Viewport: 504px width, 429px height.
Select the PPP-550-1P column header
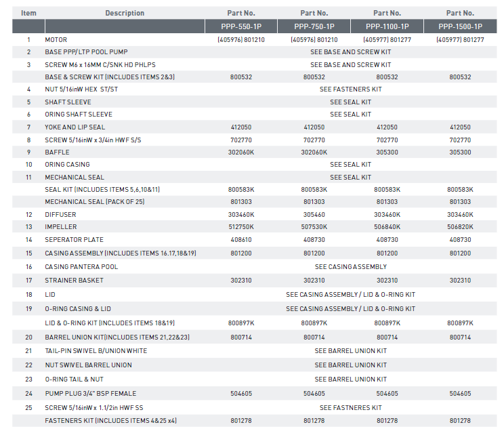click(x=241, y=26)
